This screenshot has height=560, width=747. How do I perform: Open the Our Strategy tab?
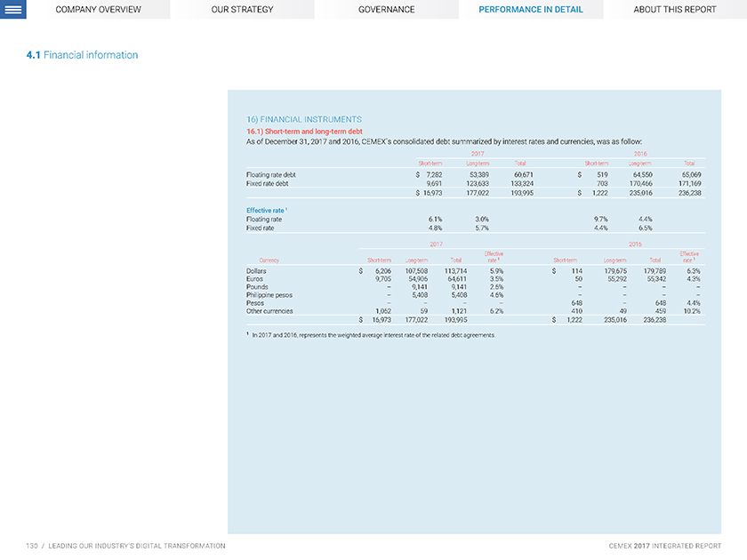[242, 10]
